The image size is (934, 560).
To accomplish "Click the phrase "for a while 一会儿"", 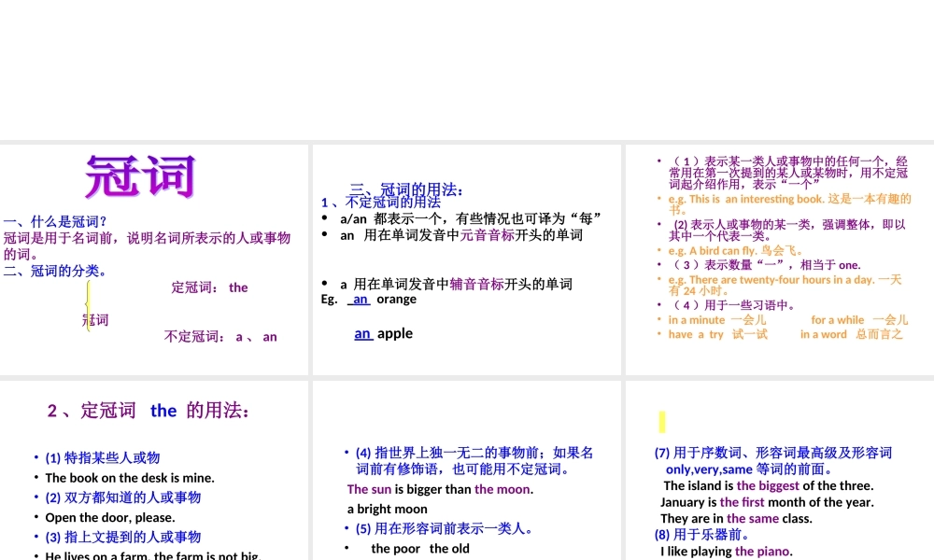I will (859, 319).
